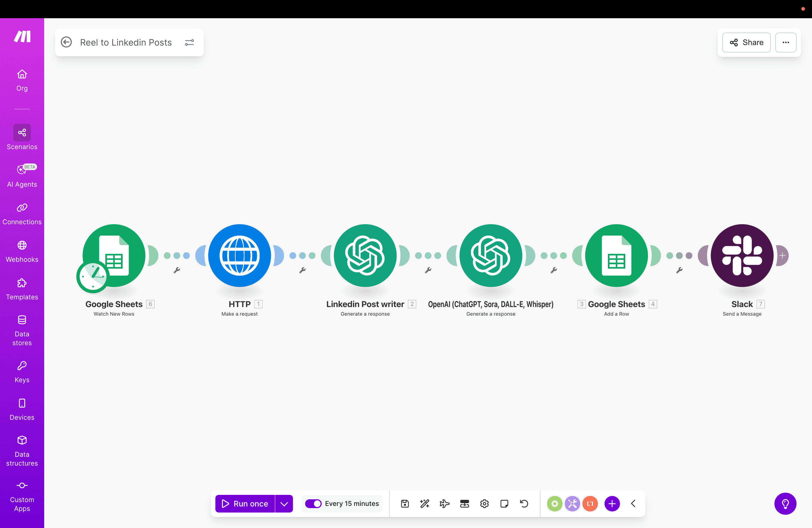Expand the Run once dropdown arrow

pyautogui.click(x=284, y=503)
